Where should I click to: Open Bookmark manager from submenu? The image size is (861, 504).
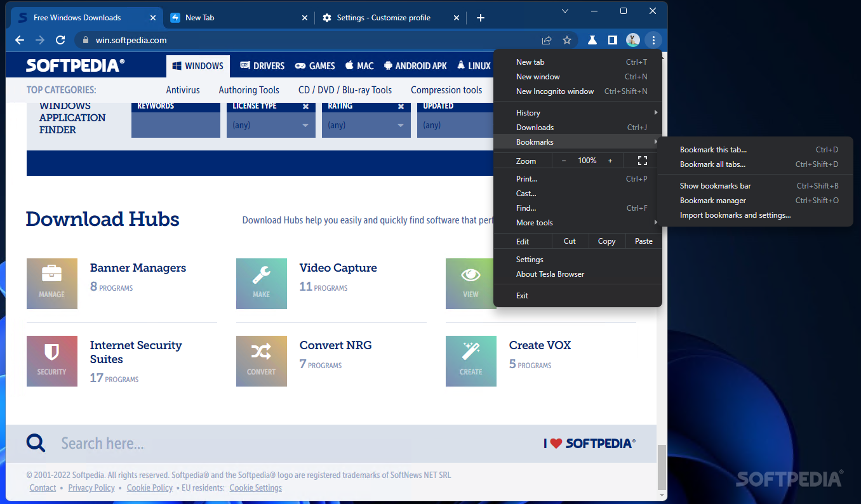click(x=756, y=201)
